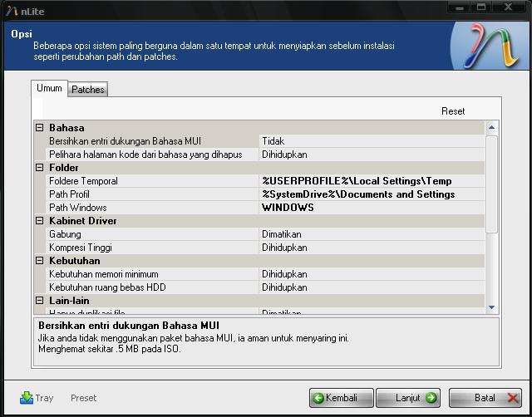Proceed with the Lanjut button
Image resolution: width=532 pixels, height=417 pixels.
pyautogui.click(x=408, y=398)
